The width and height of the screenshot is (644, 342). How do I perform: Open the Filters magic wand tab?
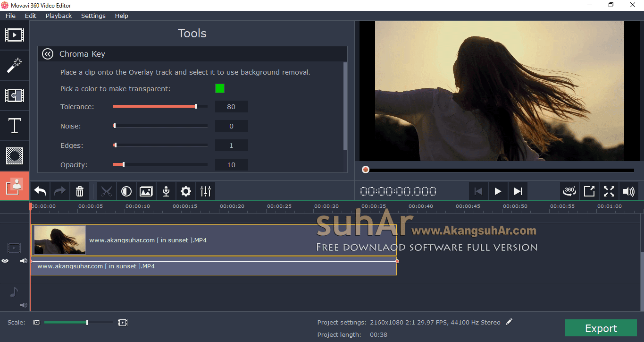[15, 65]
